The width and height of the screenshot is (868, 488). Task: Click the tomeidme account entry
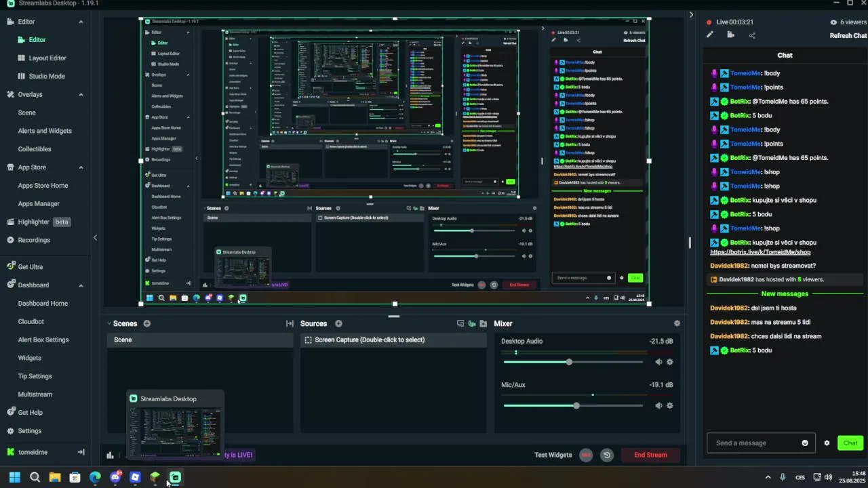click(33, 452)
